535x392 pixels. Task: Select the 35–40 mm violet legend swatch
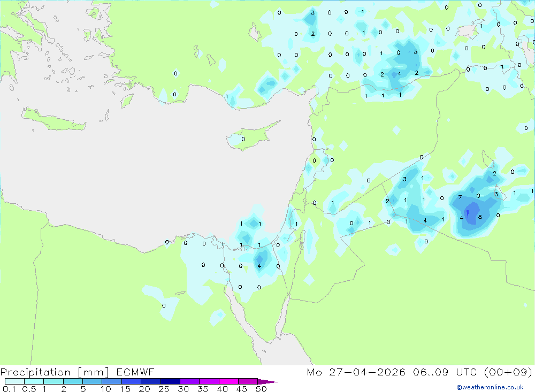coord(209,381)
